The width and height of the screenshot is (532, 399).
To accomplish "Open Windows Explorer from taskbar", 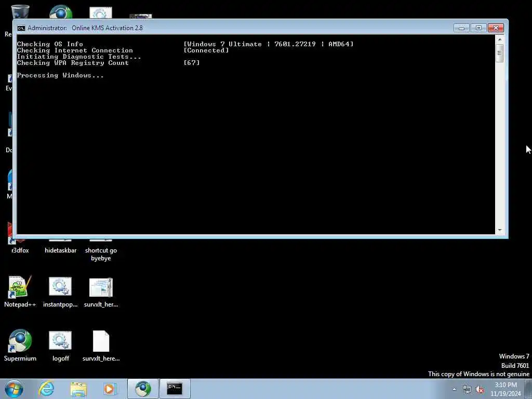I will click(x=79, y=389).
